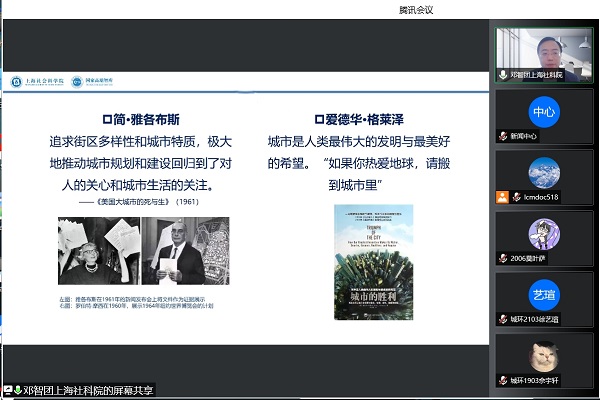This screenshot has height=400, width=600.
Task: Click the muted mic icon for 2006奠叶萨
Action: tap(504, 258)
